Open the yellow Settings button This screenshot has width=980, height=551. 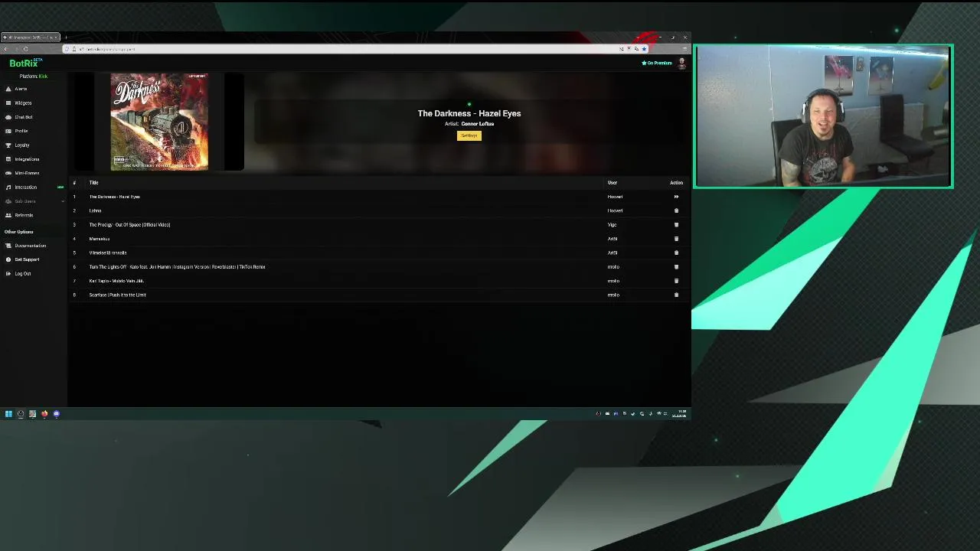pyautogui.click(x=469, y=135)
